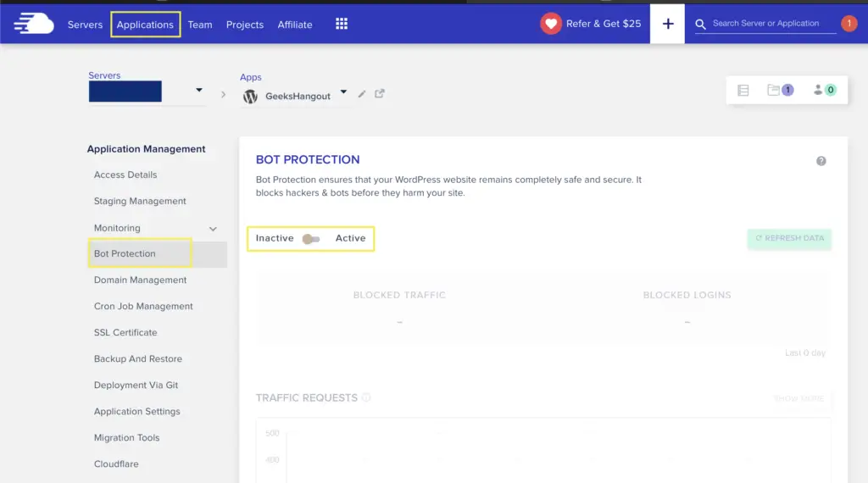Select Staging Management in sidebar
This screenshot has height=483, width=868.
(140, 201)
